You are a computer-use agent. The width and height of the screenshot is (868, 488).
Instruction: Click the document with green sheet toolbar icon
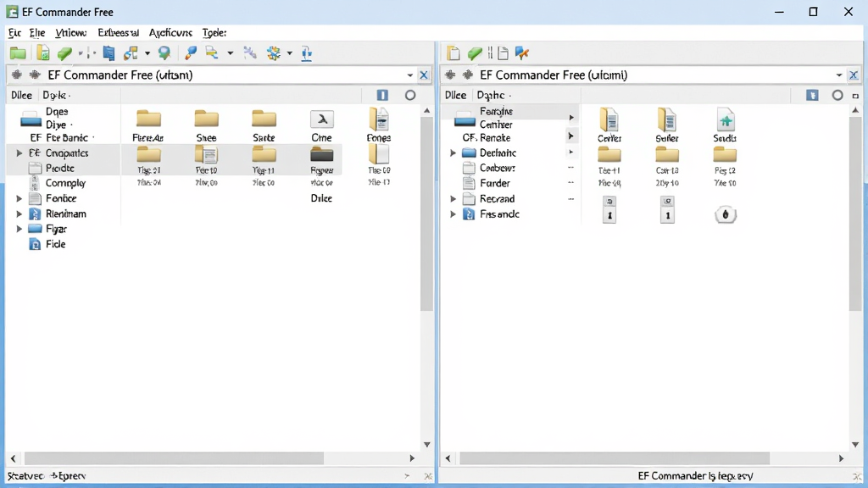click(42, 53)
